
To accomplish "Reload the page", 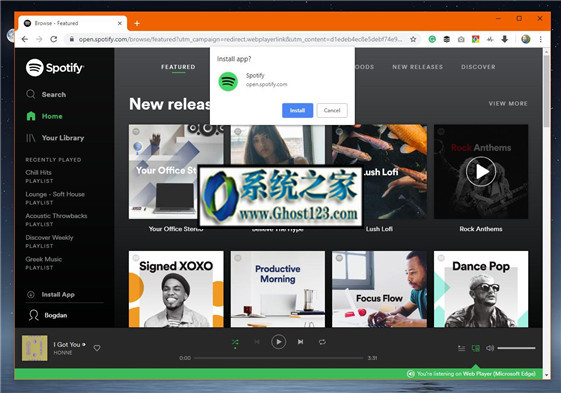I will click(54, 39).
